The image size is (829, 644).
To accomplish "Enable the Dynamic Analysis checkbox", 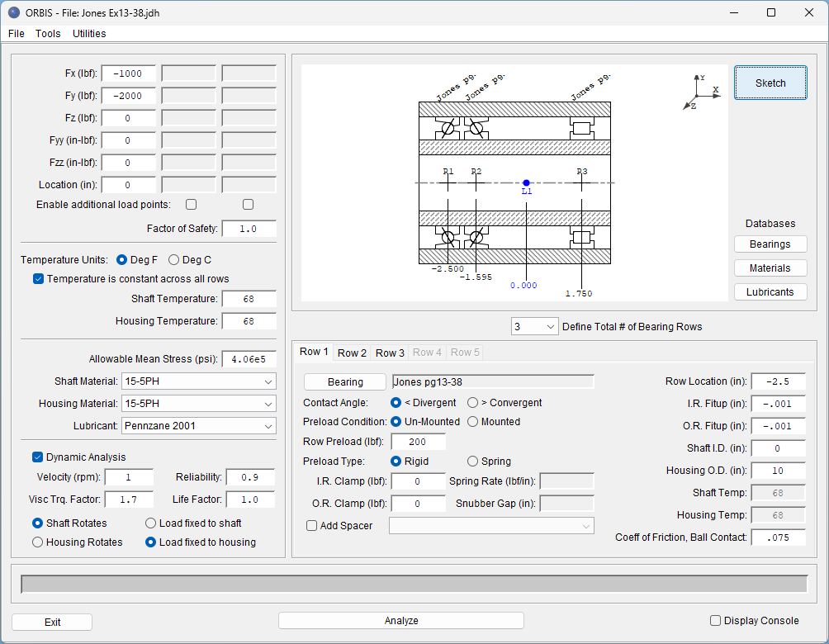I will pyautogui.click(x=38, y=457).
